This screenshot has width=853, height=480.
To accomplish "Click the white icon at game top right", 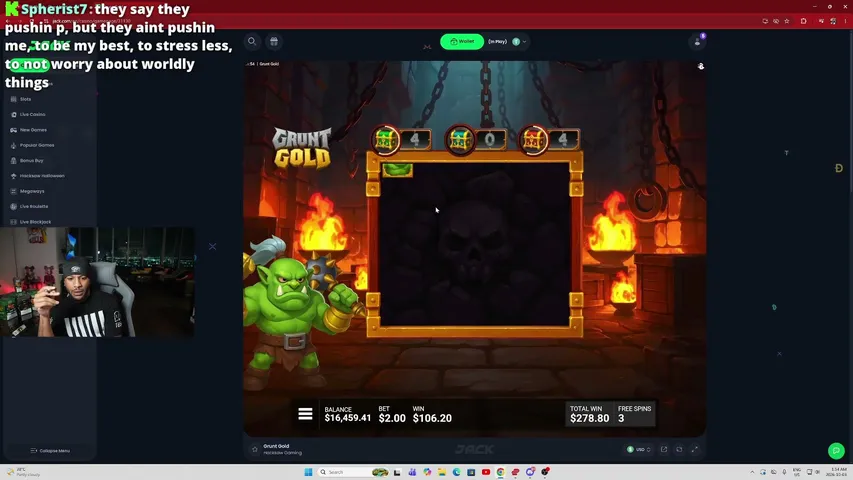I will tap(701, 66).
